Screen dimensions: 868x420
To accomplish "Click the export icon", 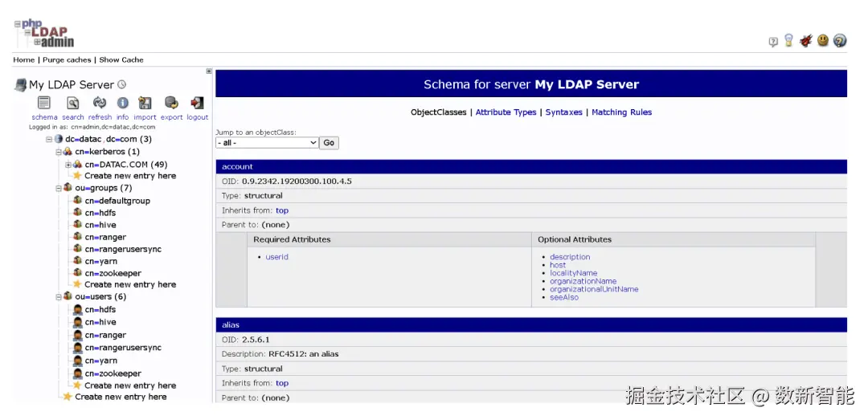I will (x=172, y=103).
